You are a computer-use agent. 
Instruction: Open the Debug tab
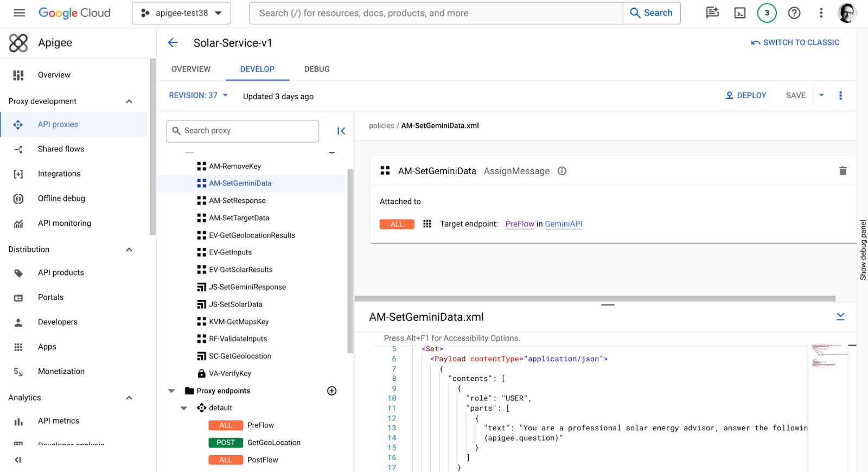[317, 69]
